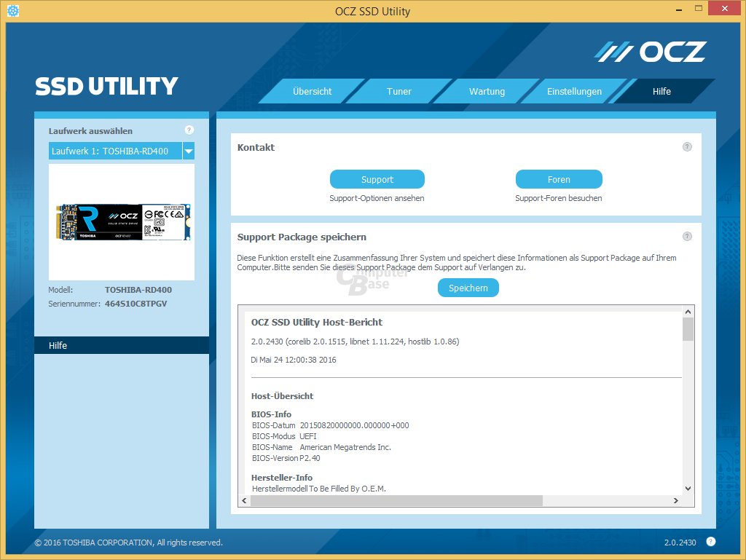This screenshot has width=746, height=560.
Task: Click the Host-Übersicht heading in the report
Action: click(282, 396)
